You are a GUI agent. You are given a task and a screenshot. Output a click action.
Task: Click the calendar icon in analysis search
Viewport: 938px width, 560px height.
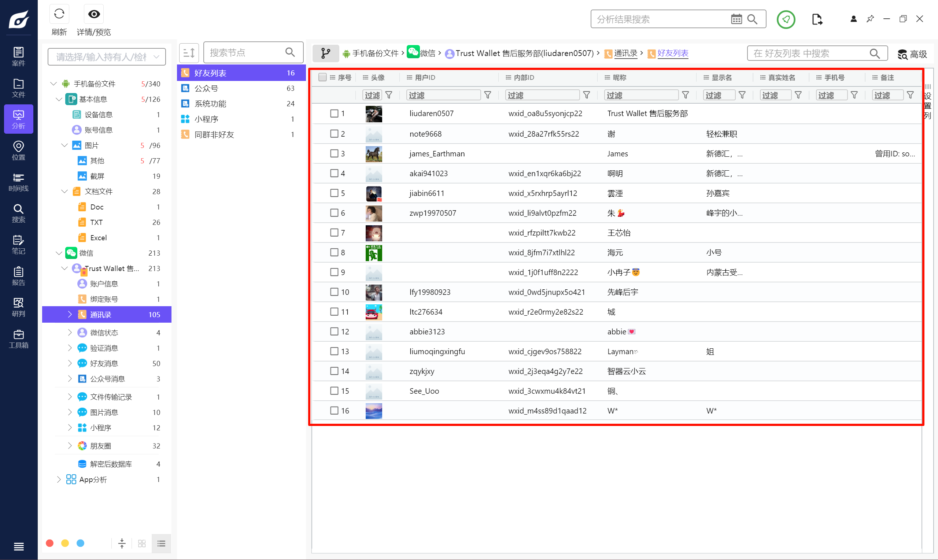coord(736,19)
